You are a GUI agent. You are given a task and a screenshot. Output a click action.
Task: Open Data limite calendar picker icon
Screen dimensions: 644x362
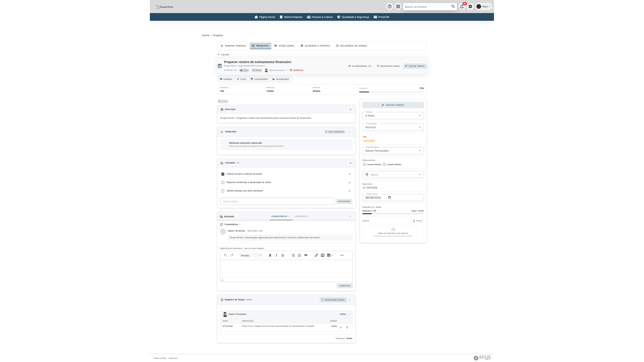389,198
